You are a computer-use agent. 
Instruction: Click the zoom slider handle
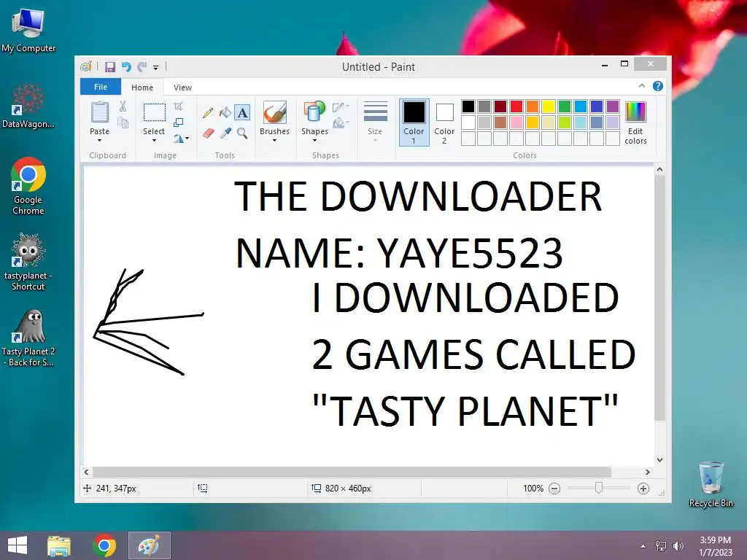[599, 488]
